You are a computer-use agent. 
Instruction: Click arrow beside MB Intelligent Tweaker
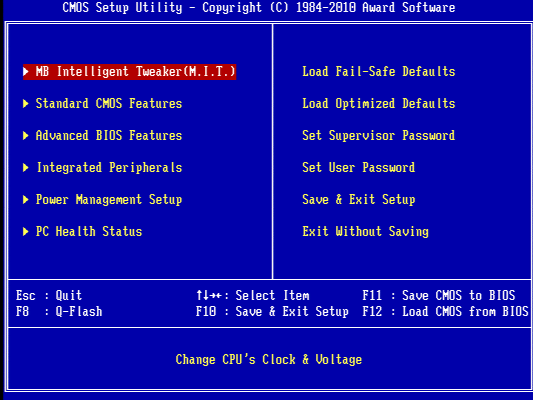[x=26, y=71]
